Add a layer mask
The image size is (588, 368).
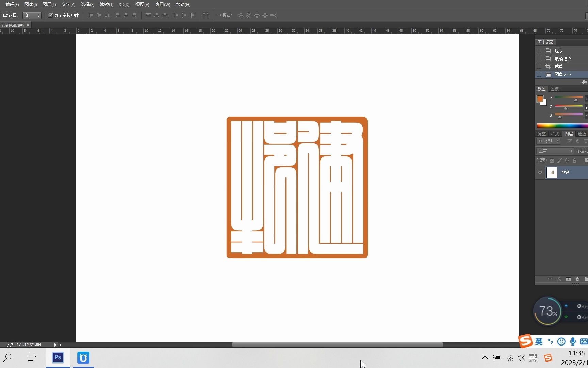(x=569, y=279)
